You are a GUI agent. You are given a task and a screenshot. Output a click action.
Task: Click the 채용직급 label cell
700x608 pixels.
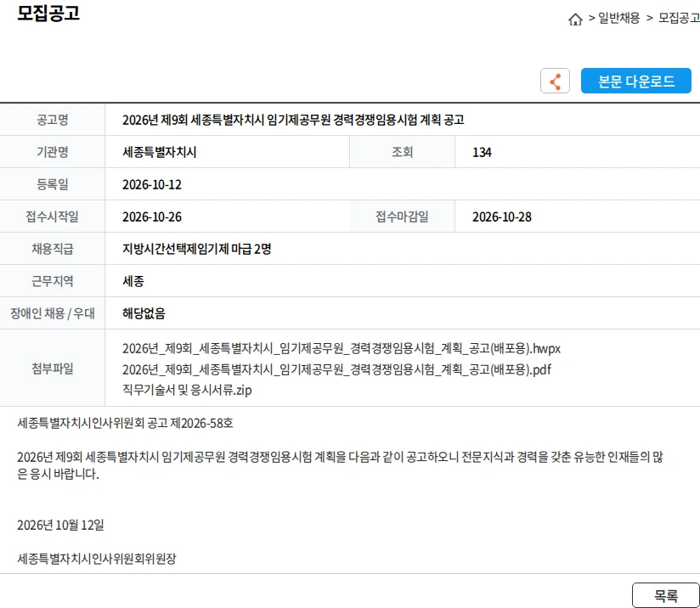pos(52,249)
